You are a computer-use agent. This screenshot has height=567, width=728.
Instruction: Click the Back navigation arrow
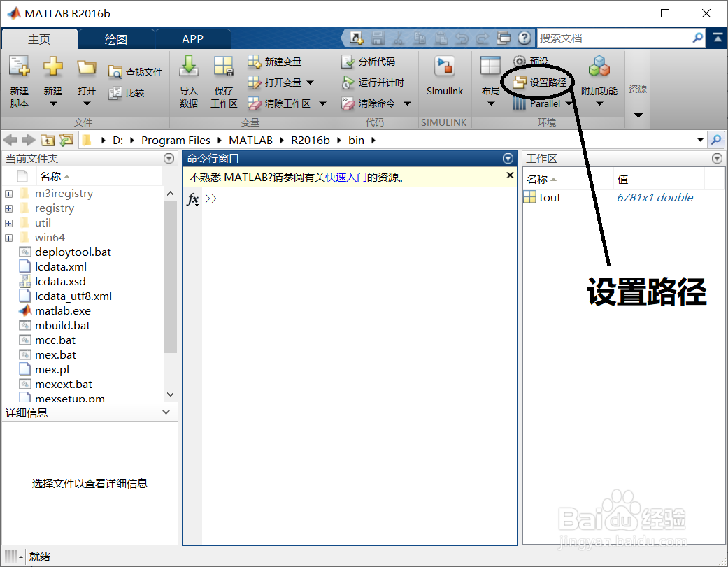click(x=10, y=140)
